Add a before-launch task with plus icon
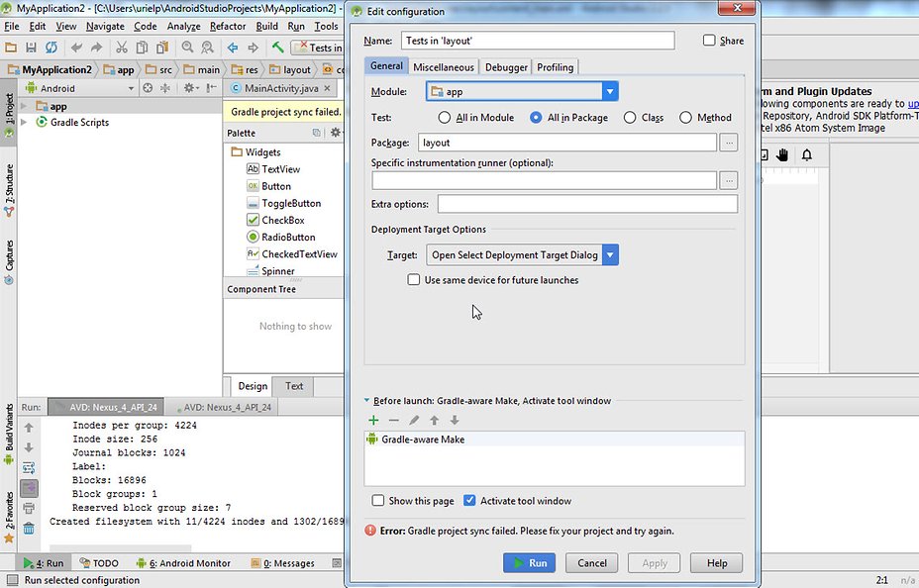The image size is (919, 588). 373,420
